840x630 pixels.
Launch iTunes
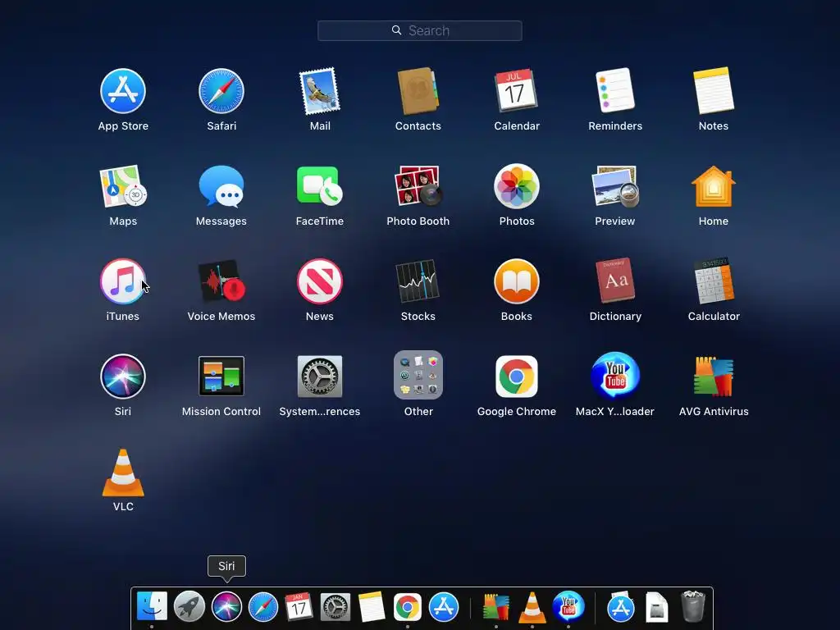[123, 281]
